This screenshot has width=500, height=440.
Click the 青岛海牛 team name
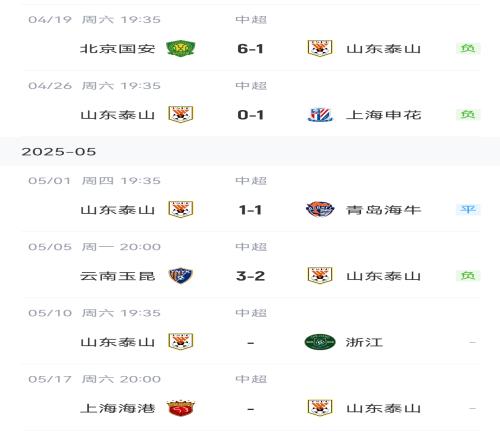tap(384, 210)
